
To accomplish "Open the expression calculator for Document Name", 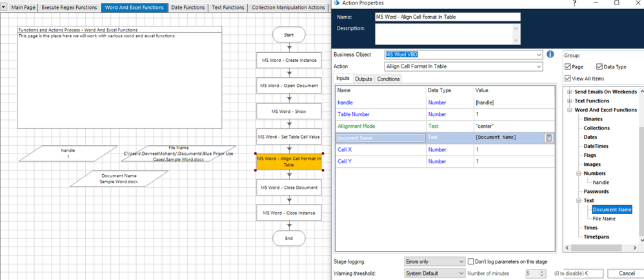I will click(x=548, y=137).
